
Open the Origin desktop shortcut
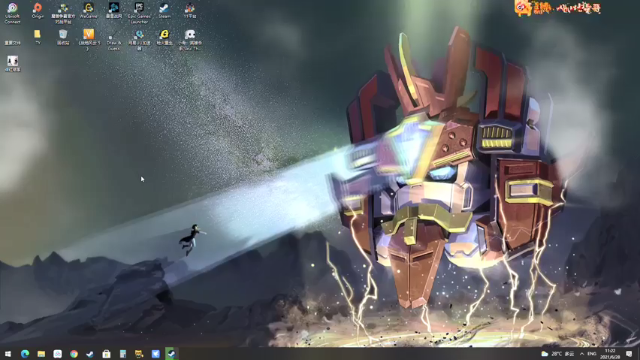38,11
